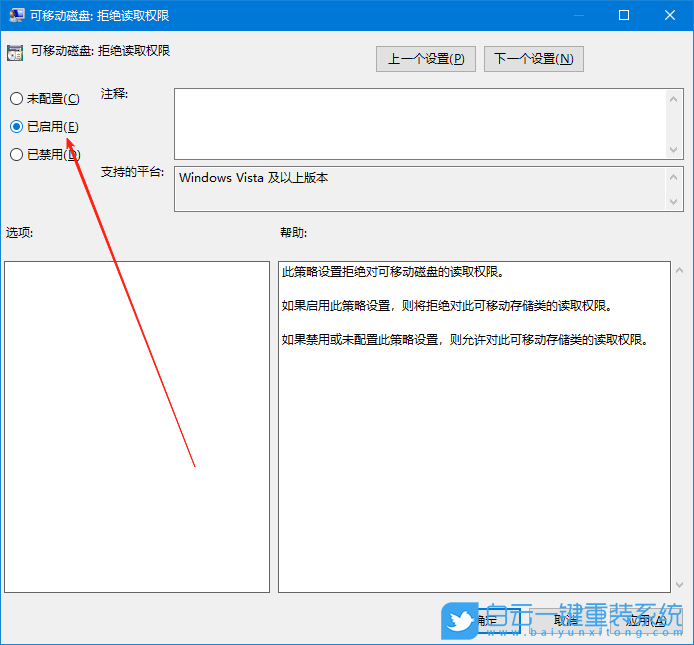Image resolution: width=694 pixels, height=645 pixels.
Task: Click the 'Windows Vista 及以上版本' platform text
Action: 254,178
